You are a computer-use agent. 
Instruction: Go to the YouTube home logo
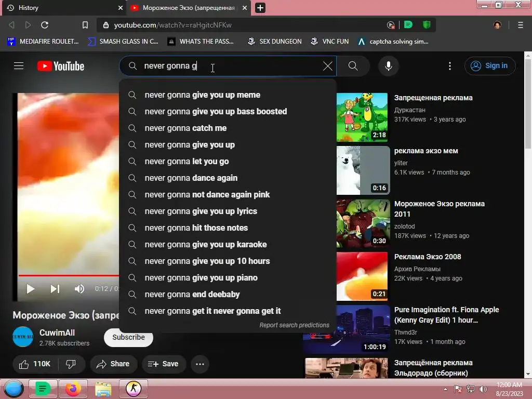(61, 66)
